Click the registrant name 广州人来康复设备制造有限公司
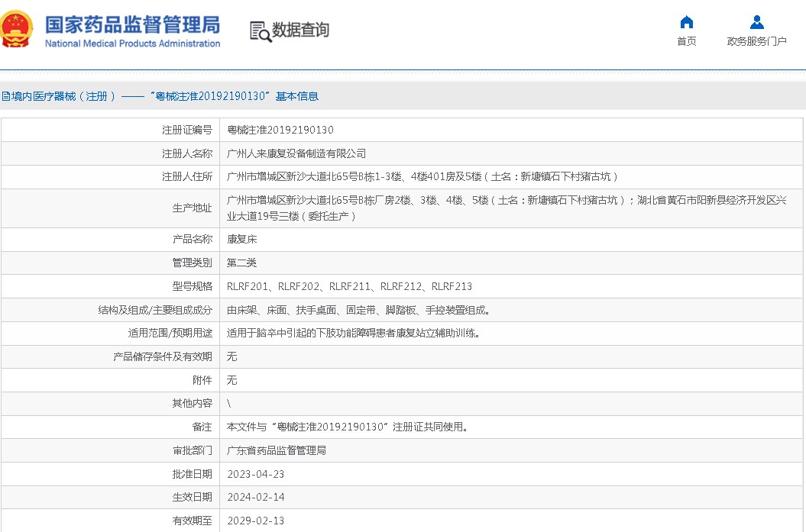806x532 pixels. click(x=296, y=153)
